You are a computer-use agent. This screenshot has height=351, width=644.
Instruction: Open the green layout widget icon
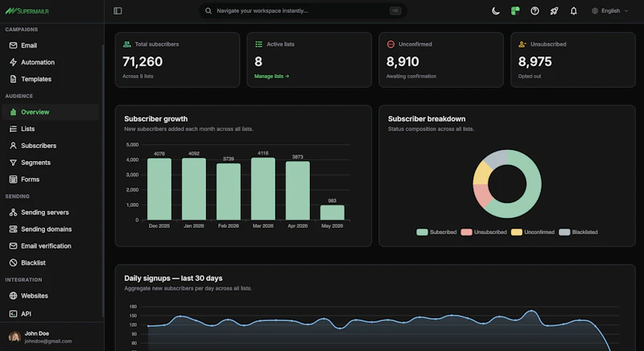pos(515,10)
